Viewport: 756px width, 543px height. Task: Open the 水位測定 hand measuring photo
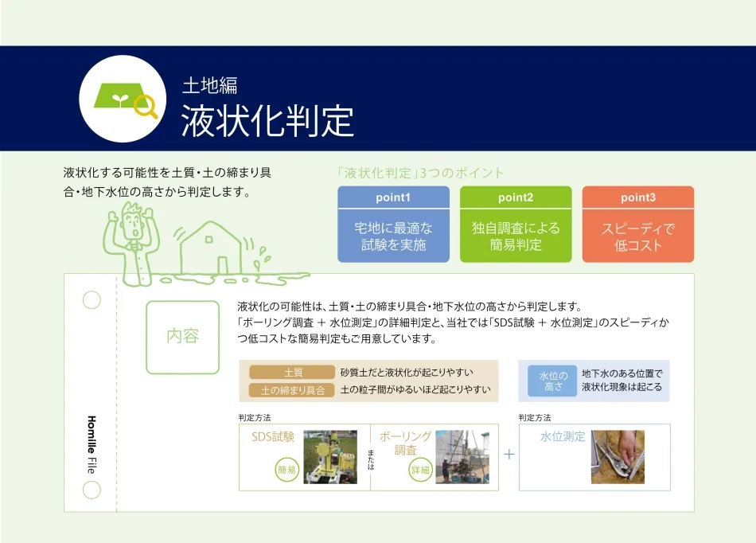coord(618,457)
